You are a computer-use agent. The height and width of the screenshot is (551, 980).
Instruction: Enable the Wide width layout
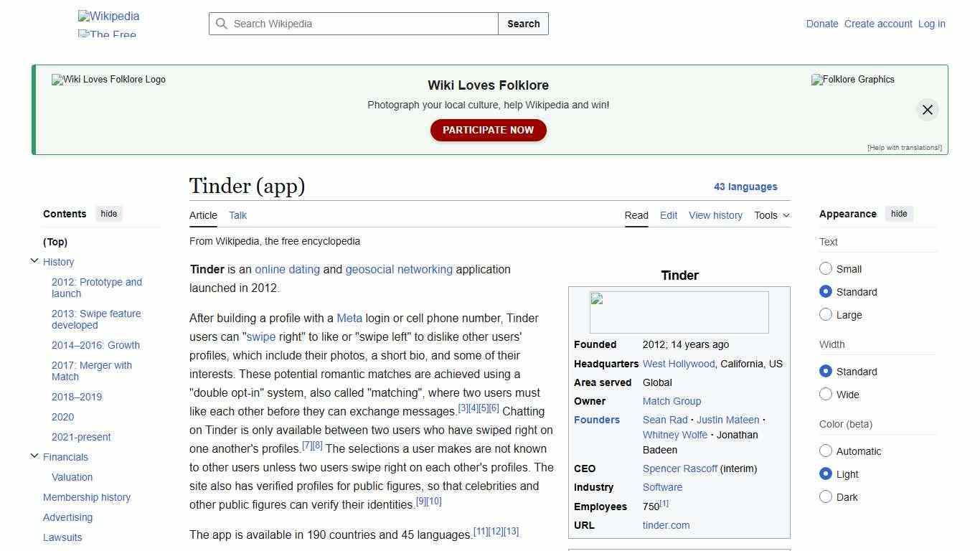click(826, 394)
